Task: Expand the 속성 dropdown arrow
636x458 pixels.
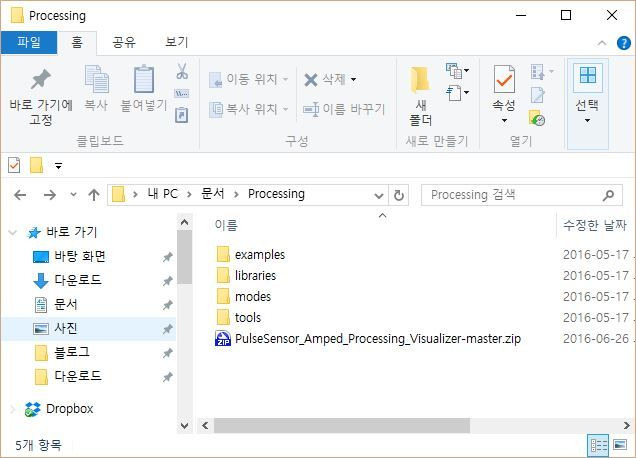Action: [x=504, y=120]
